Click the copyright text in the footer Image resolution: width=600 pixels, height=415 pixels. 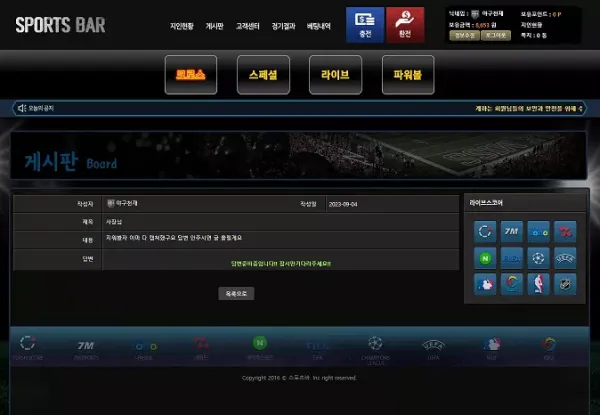pos(299,378)
